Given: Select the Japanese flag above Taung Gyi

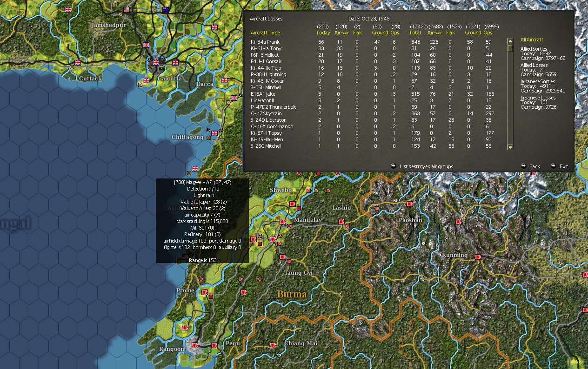Looking at the screenshot, I should click(x=282, y=257).
